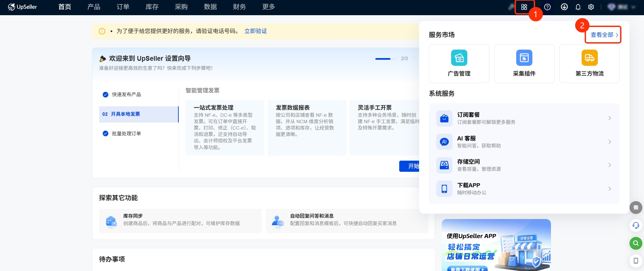Click 查看全部 in service market
The height and width of the screenshot is (271, 644).
click(604, 35)
